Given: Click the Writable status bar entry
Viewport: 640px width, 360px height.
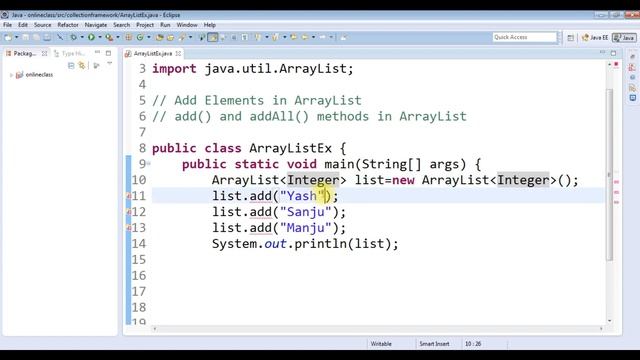Looking at the screenshot, I should pos(381,344).
